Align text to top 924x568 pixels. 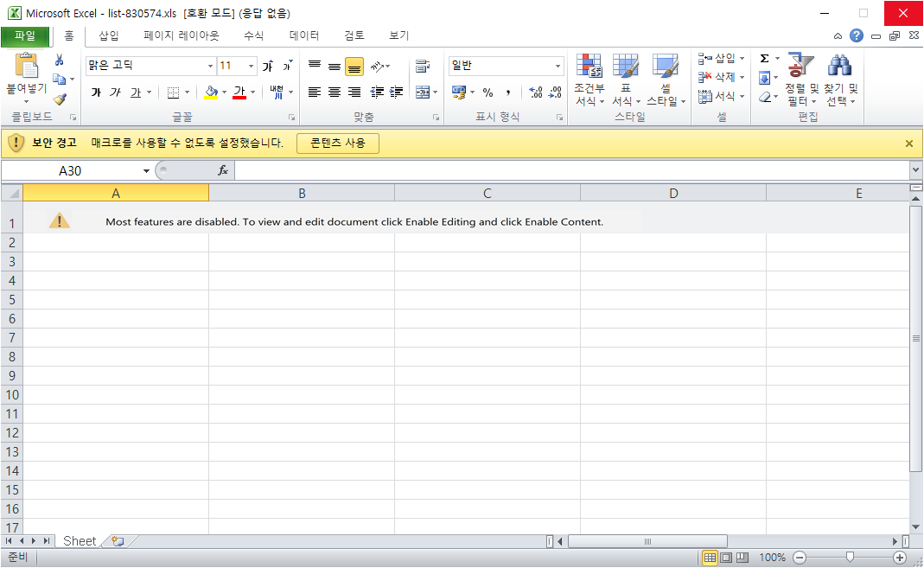[x=315, y=66]
